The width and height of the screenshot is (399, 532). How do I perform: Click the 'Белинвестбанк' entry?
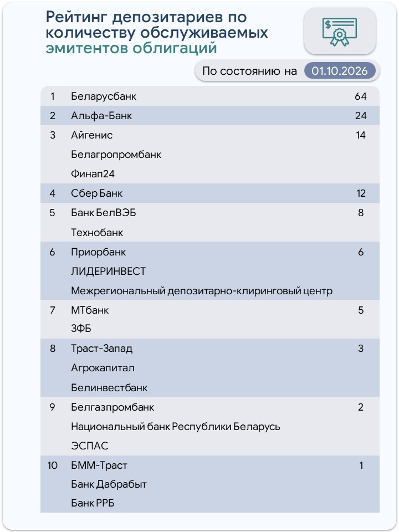[109, 387]
